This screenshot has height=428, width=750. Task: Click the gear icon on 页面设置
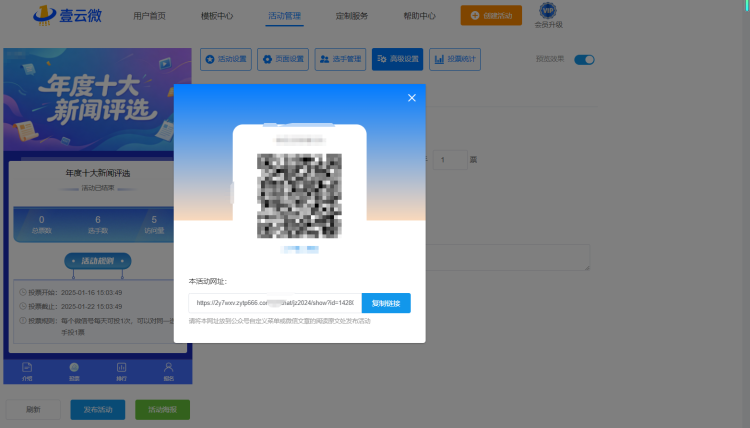coord(267,59)
